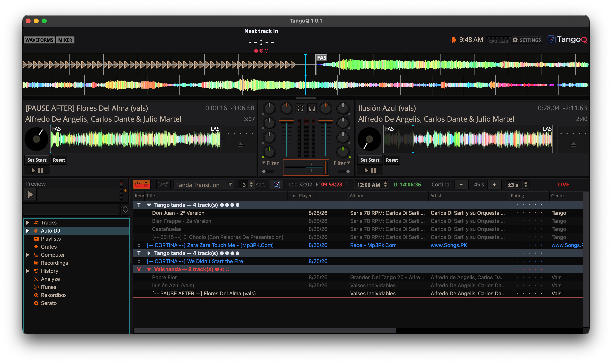Select the Castañuelas track row
612x364 pixels.
click(x=358, y=229)
